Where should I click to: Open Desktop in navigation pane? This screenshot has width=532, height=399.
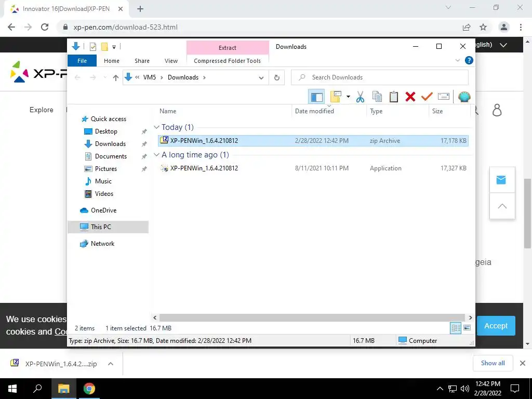pyautogui.click(x=106, y=131)
